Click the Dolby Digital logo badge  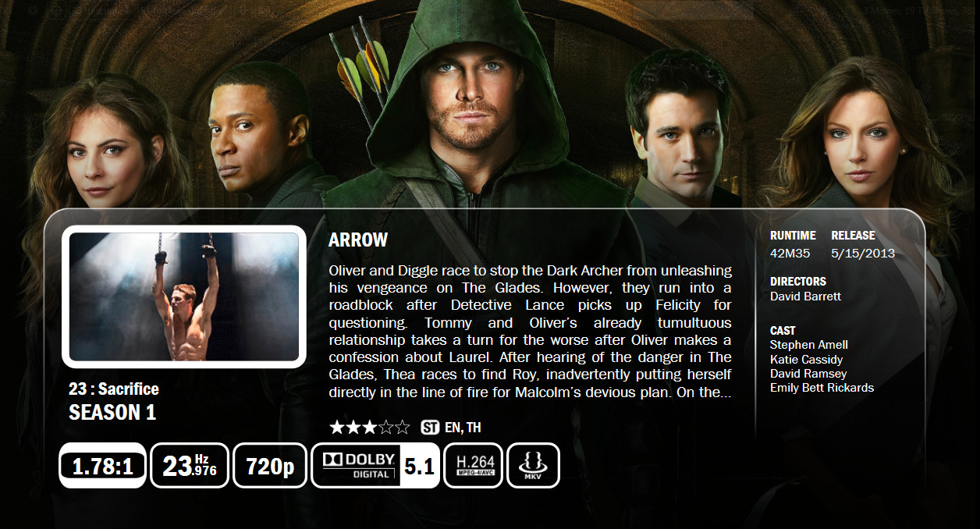(x=356, y=466)
